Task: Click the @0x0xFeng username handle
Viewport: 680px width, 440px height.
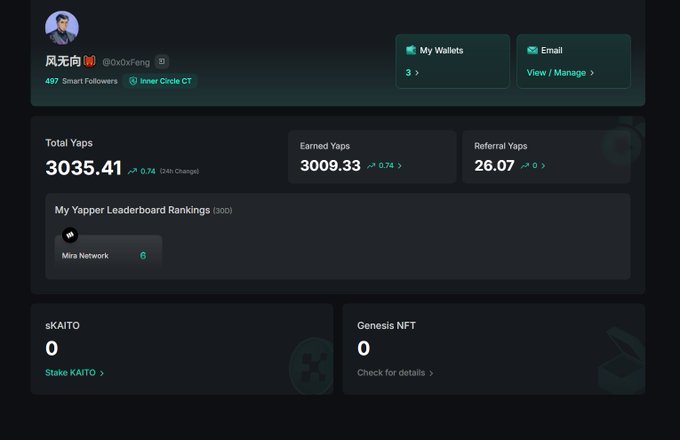Action: [x=126, y=62]
